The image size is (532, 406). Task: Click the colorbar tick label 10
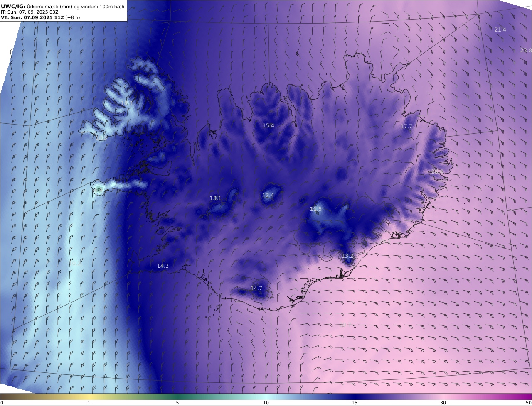point(266,403)
